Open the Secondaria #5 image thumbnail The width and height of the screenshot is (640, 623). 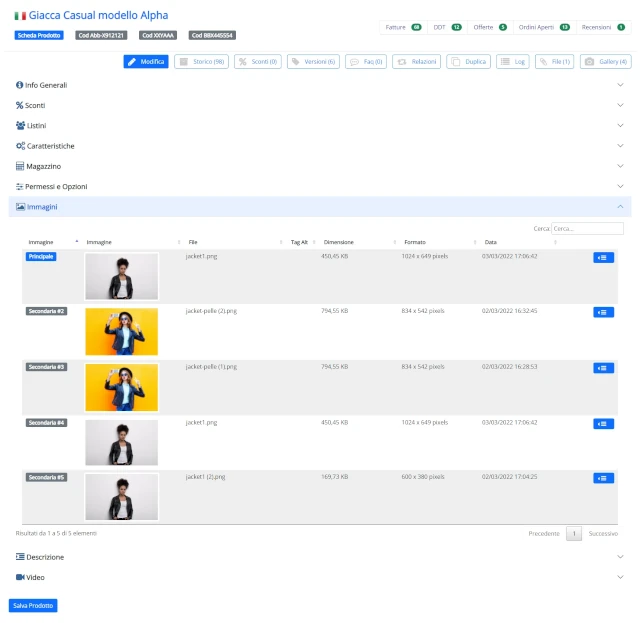(x=122, y=497)
